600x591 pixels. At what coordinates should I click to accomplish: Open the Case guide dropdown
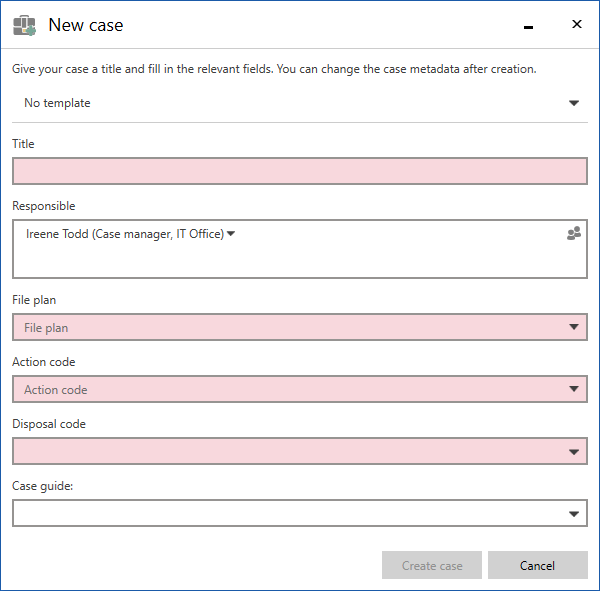[x=300, y=513]
